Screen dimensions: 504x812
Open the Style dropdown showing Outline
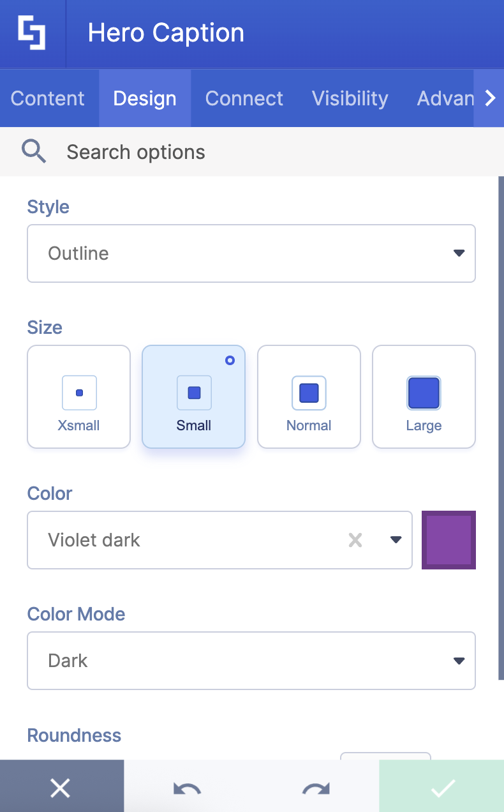coord(251,253)
